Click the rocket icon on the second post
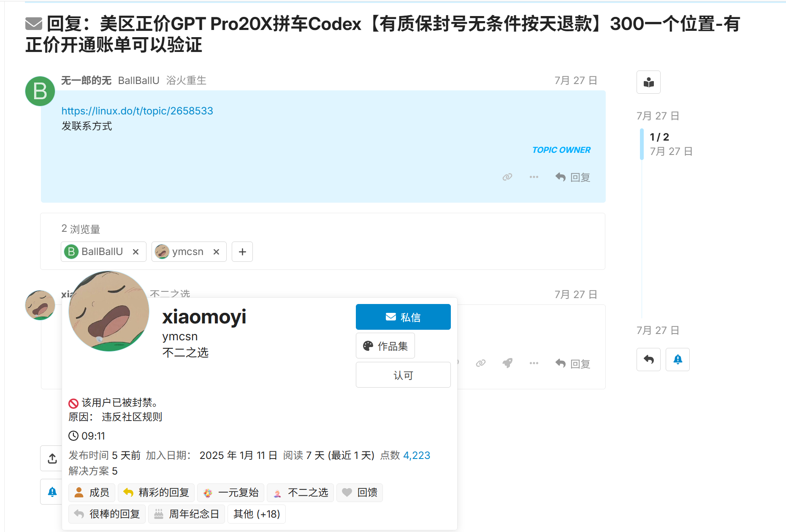 coord(507,363)
